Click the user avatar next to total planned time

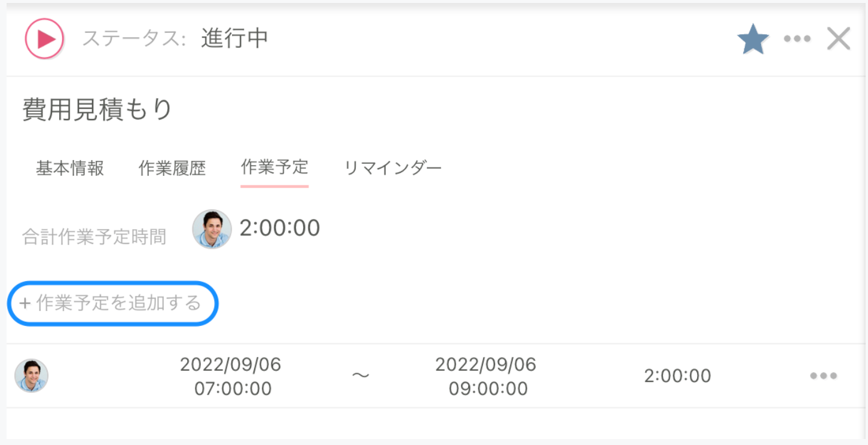tap(210, 228)
